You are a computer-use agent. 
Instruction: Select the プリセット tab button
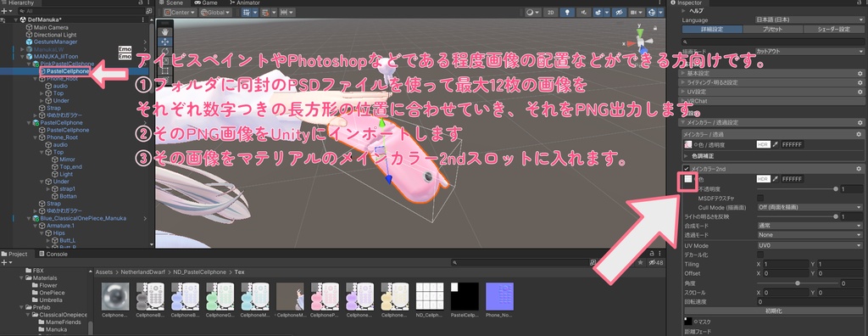(772, 30)
